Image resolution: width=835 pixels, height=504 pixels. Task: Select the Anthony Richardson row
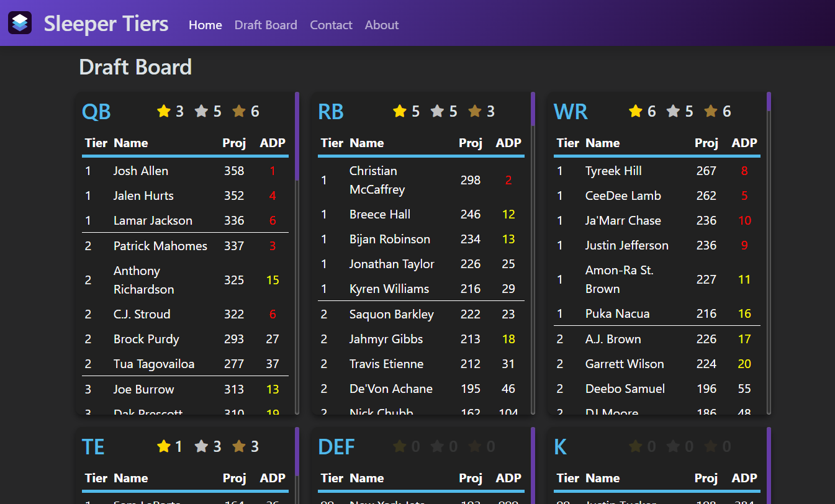pyautogui.click(x=185, y=280)
